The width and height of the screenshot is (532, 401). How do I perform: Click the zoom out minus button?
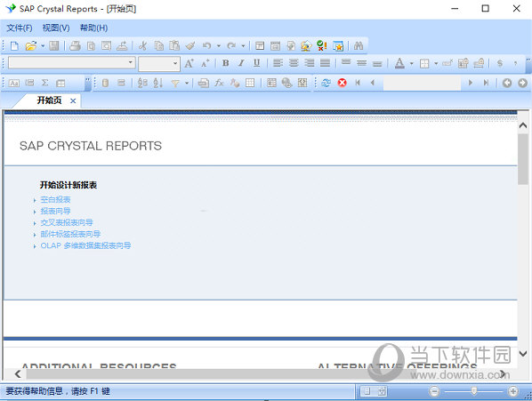pyautogui.click(x=434, y=391)
